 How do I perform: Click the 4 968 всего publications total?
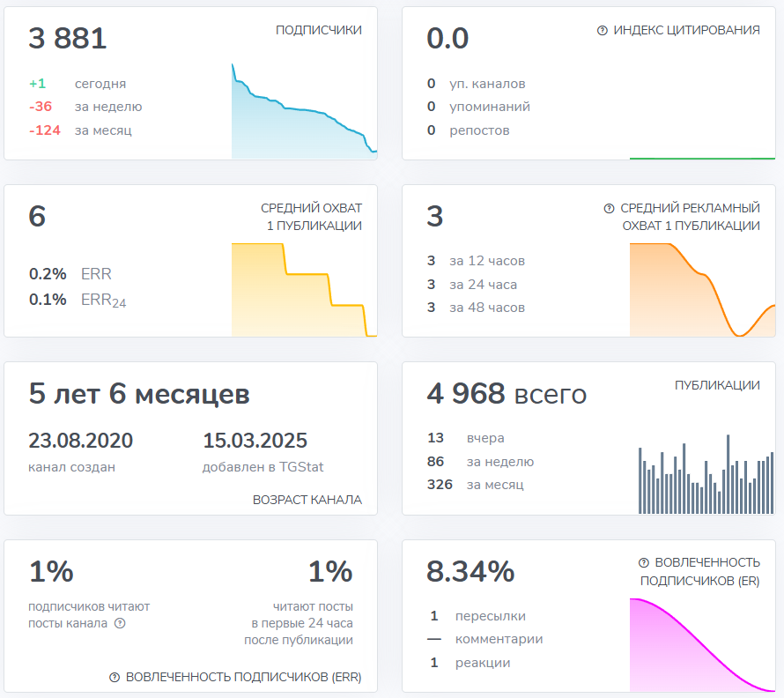[506, 394]
